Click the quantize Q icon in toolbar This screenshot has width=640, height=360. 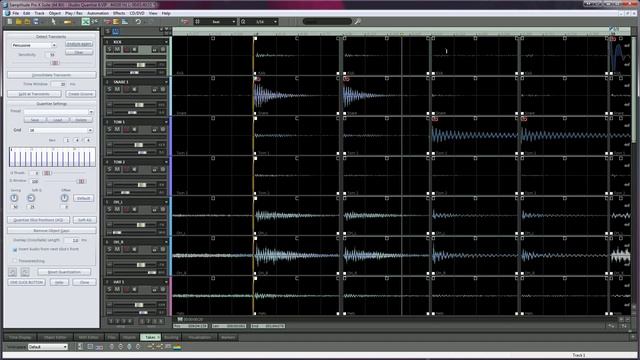tap(243, 22)
